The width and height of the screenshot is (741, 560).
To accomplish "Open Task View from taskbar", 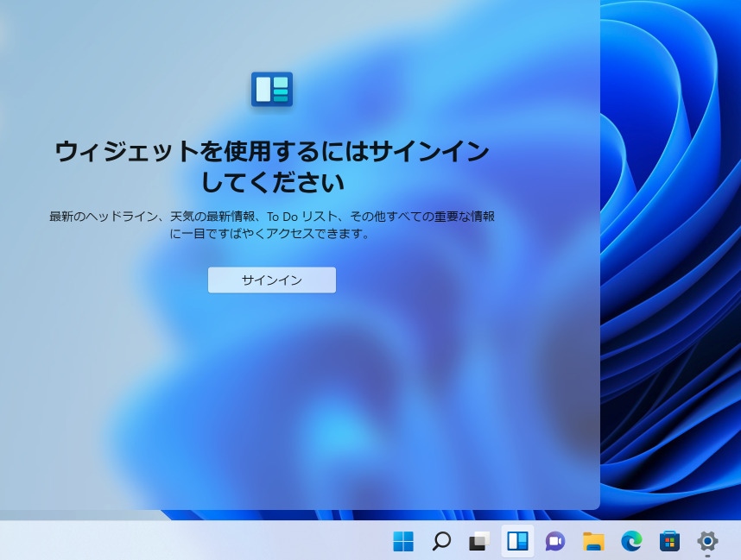I will pos(479,541).
